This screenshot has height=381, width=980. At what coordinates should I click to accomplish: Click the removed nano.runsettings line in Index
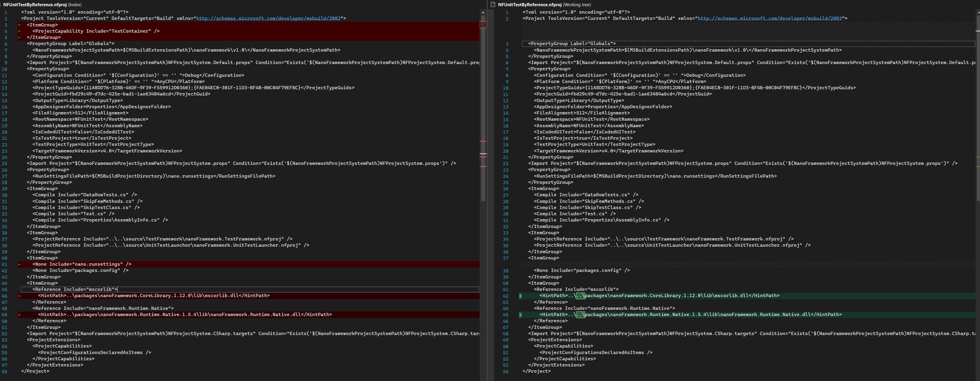[x=82, y=264]
